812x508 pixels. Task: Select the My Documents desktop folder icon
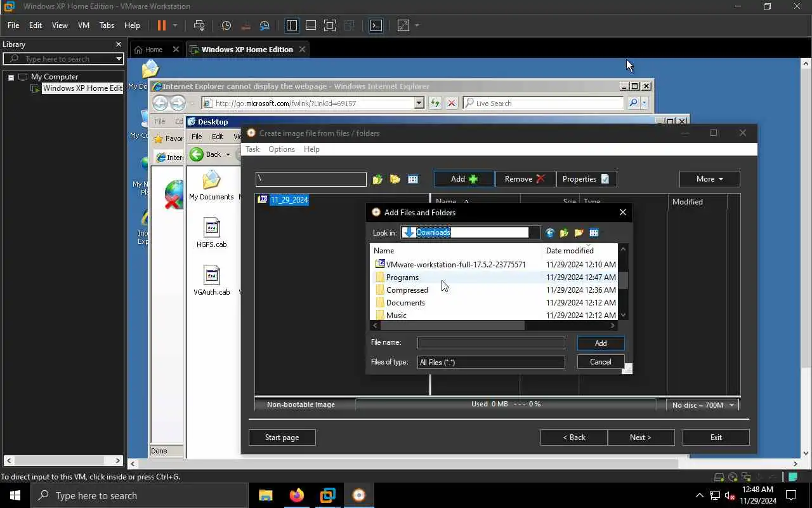[x=211, y=185]
